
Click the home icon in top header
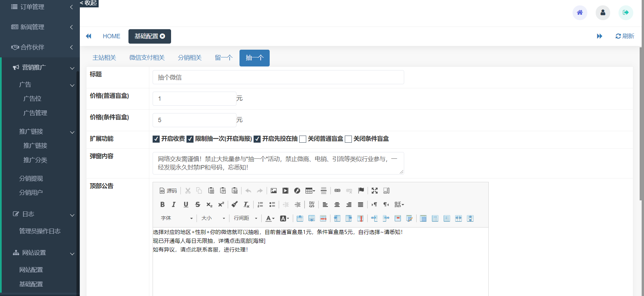[x=580, y=13]
